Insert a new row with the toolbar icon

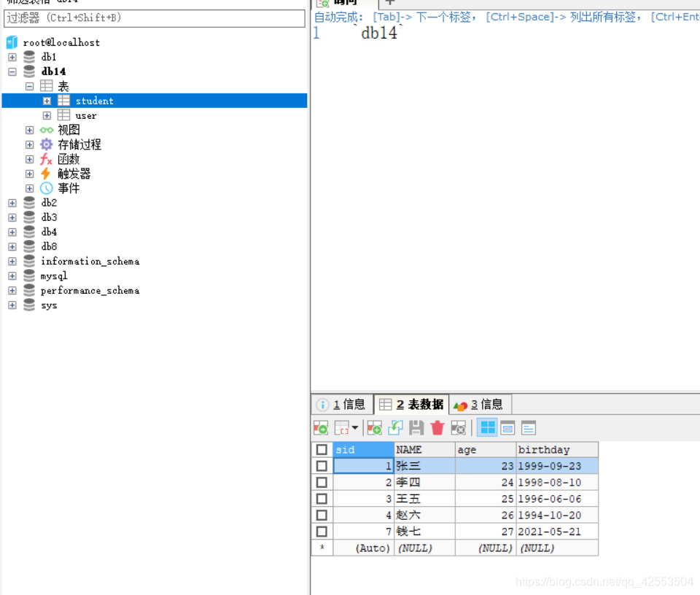click(x=374, y=428)
